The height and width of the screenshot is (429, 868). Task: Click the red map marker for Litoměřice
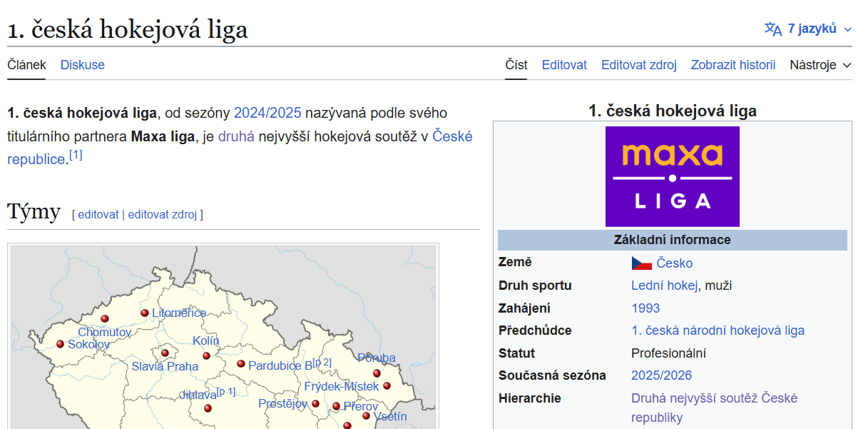[x=145, y=313]
